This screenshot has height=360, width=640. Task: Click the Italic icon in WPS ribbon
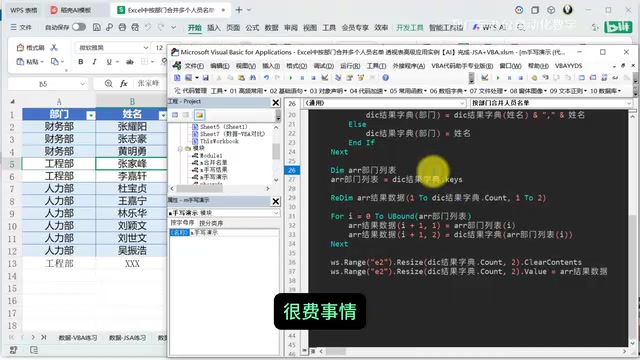pos(94,62)
